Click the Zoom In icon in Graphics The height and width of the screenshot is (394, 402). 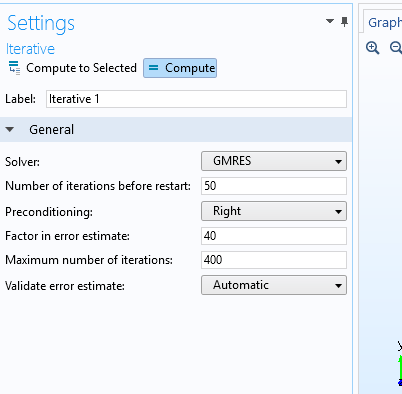click(x=372, y=48)
